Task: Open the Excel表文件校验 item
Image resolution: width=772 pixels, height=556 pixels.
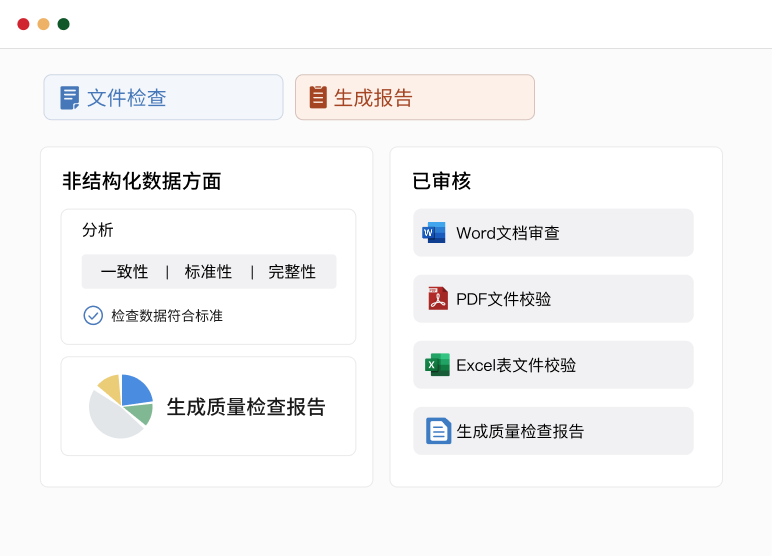Action: tap(553, 365)
